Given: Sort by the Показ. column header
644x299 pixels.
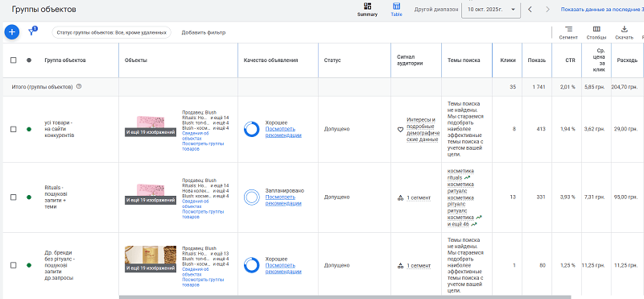Looking at the screenshot, I should point(537,60).
